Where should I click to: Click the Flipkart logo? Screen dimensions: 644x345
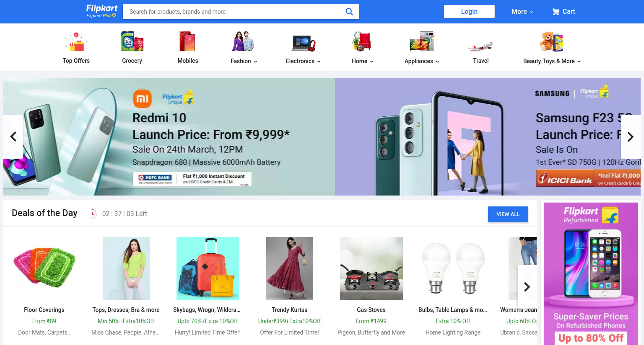point(102,11)
